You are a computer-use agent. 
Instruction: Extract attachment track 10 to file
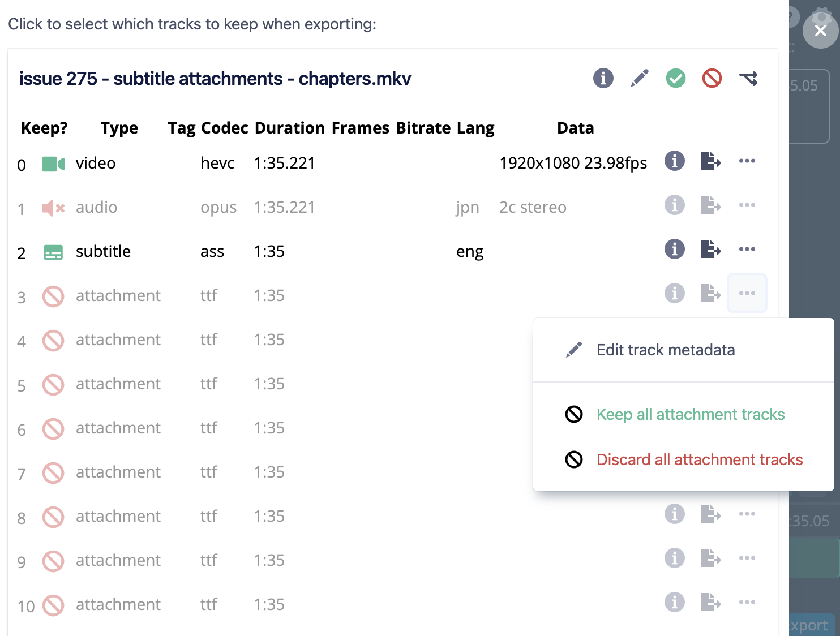click(x=710, y=602)
